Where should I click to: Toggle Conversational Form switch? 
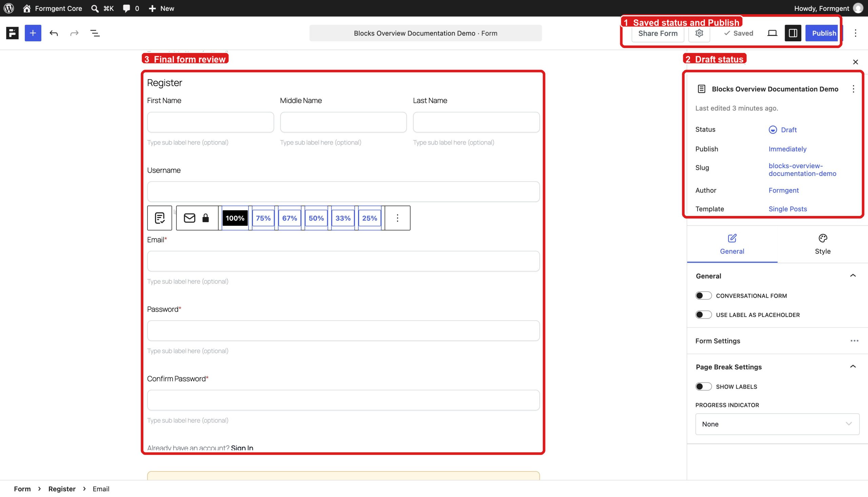click(x=704, y=296)
